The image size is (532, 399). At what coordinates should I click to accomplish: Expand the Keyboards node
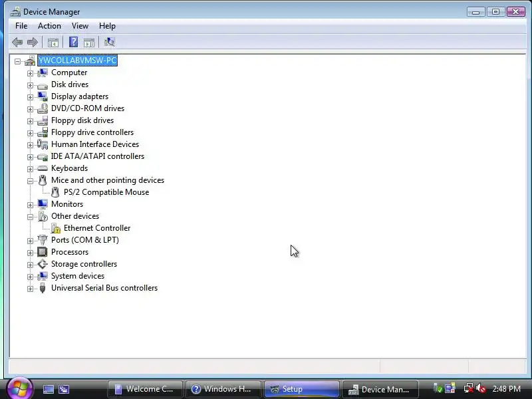(x=30, y=169)
